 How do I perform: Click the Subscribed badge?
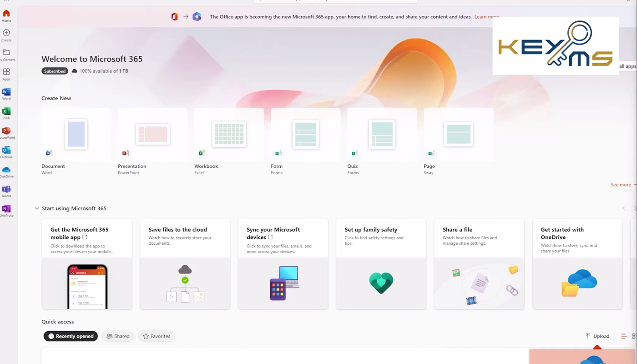[55, 71]
